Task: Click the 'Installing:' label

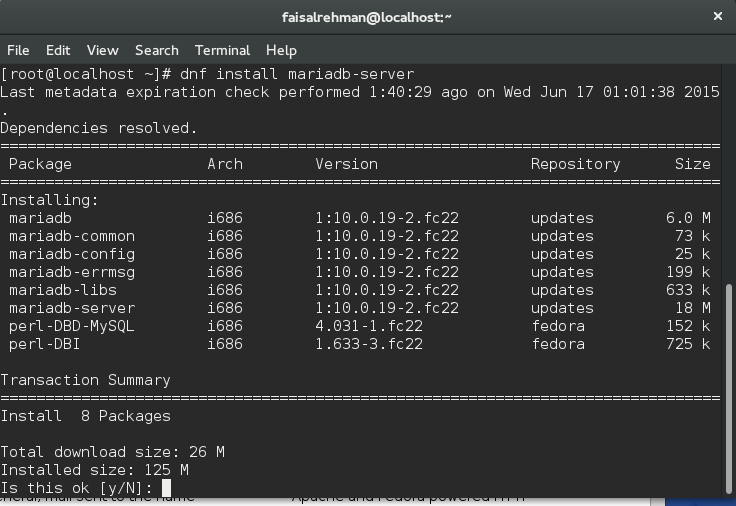Action: 49,200
